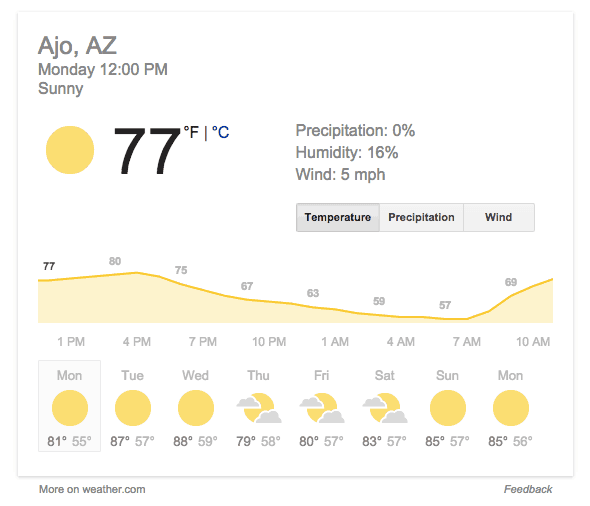Select Saturday's partly cloudy icon
The width and height of the screenshot is (590, 506).
click(385, 408)
